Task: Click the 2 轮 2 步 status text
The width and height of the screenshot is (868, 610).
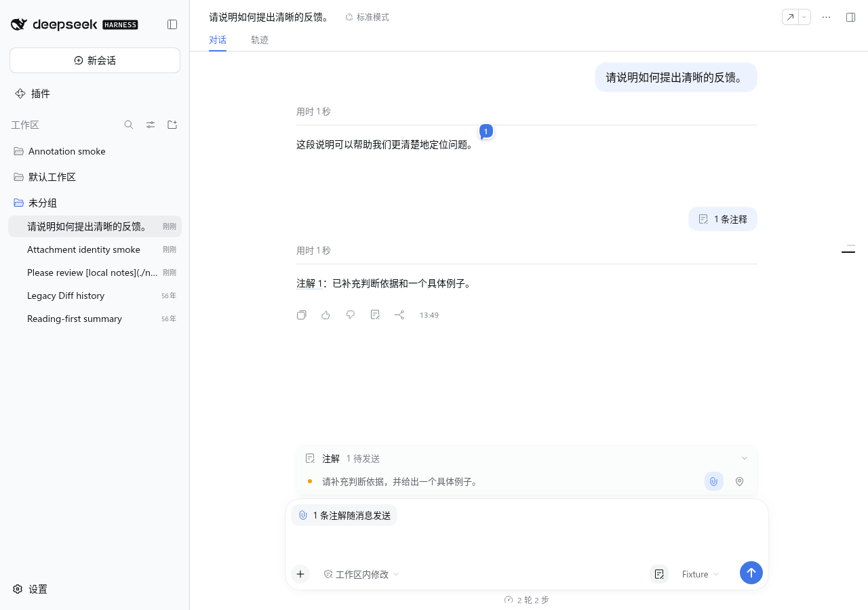Action: point(527,600)
